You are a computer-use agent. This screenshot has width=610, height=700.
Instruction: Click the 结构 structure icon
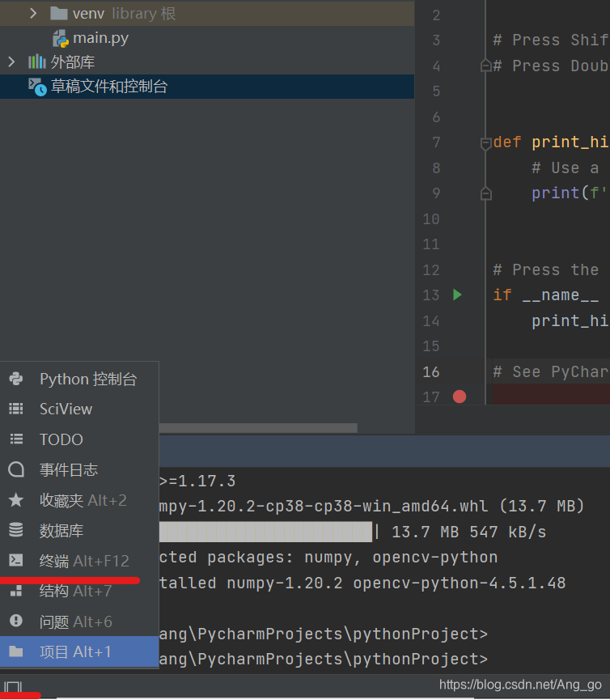16,591
